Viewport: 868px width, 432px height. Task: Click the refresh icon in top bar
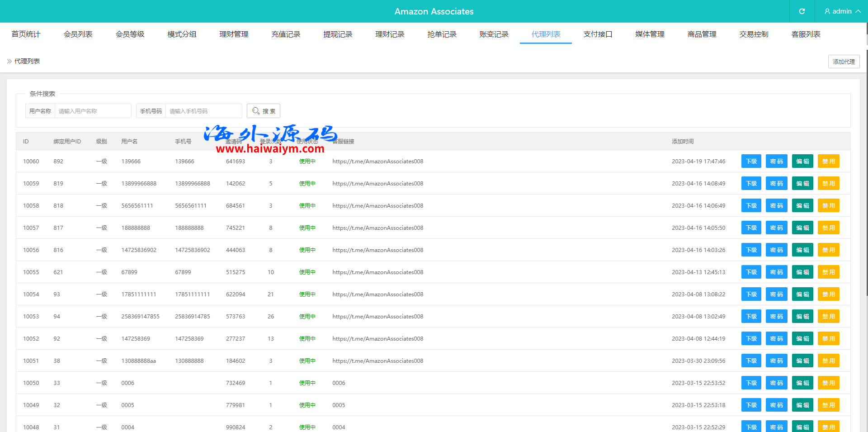pyautogui.click(x=802, y=11)
